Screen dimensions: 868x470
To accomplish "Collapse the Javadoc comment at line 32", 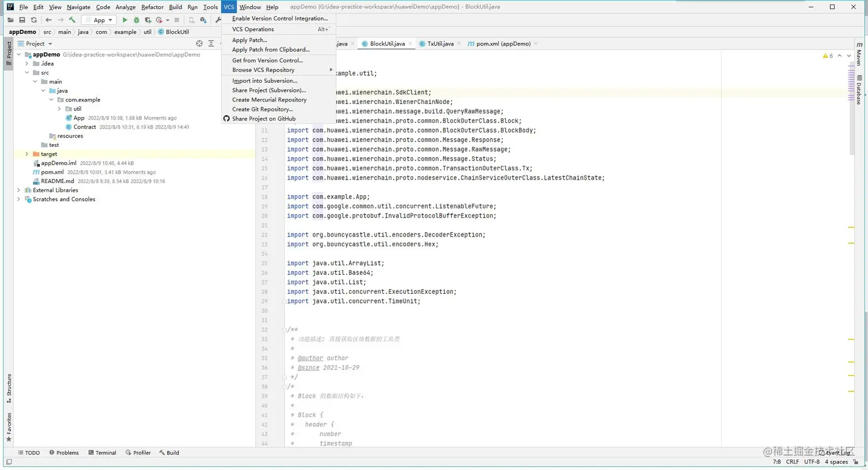I will (x=284, y=330).
